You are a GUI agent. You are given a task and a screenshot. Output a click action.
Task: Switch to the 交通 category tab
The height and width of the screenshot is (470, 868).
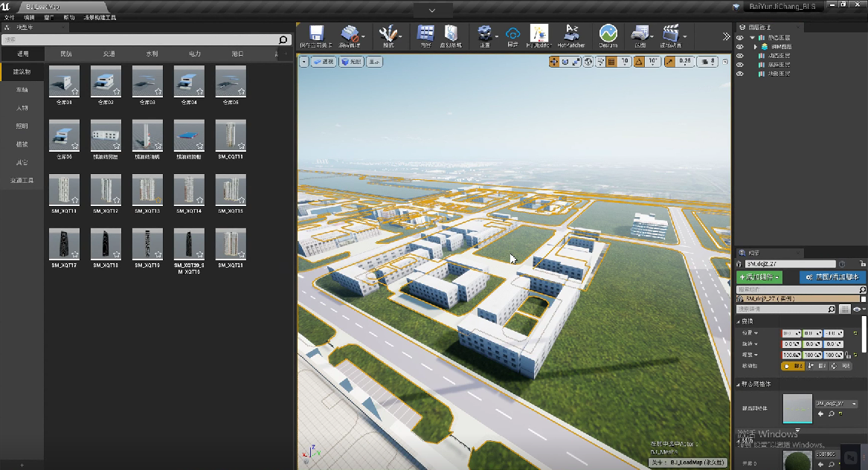(x=109, y=54)
